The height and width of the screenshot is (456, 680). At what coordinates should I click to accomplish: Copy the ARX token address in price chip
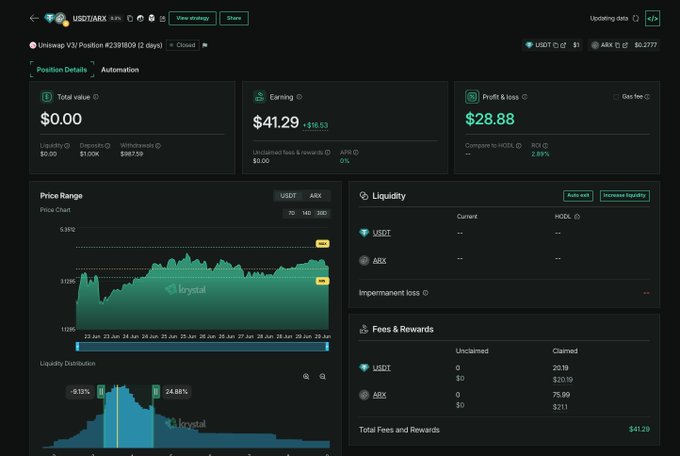coord(618,45)
